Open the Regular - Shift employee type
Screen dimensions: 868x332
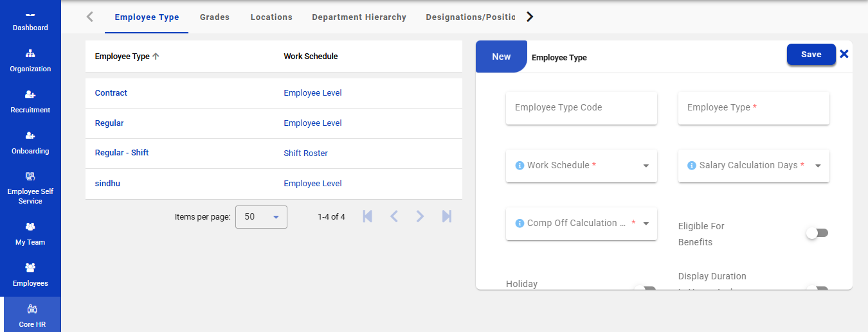(x=122, y=153)
